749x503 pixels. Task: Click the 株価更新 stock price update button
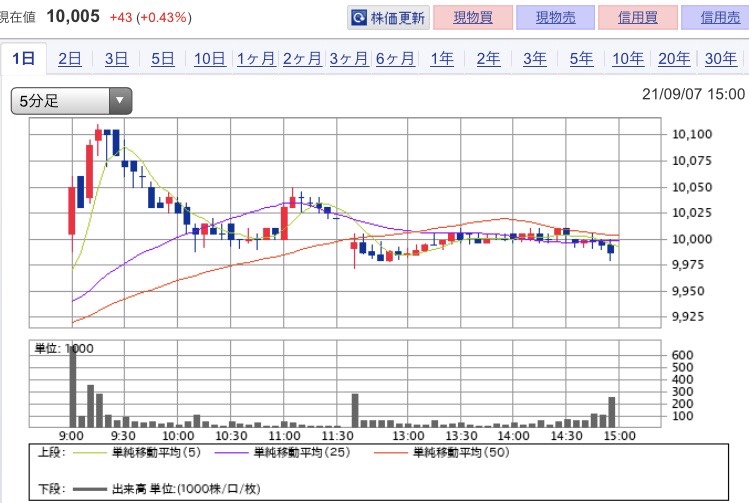pos(388,18)
